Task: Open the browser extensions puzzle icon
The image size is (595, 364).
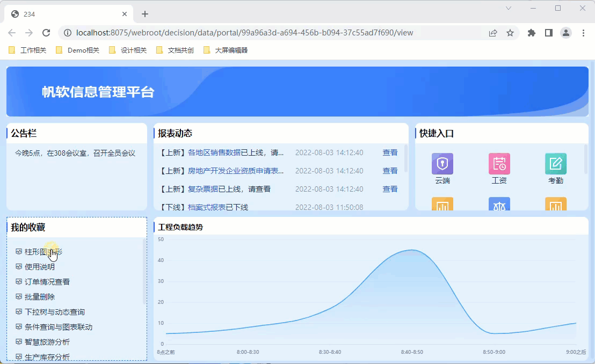Action: [531, 33]
